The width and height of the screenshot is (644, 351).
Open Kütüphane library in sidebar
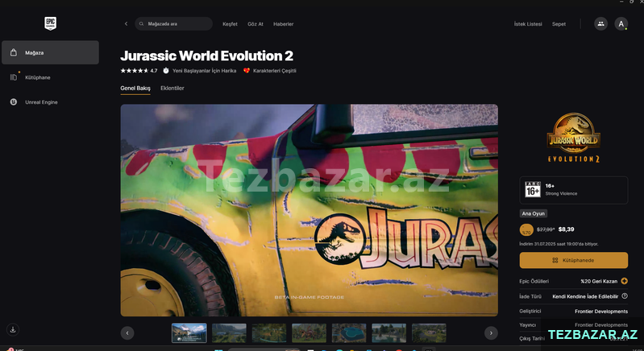[37, 77]
